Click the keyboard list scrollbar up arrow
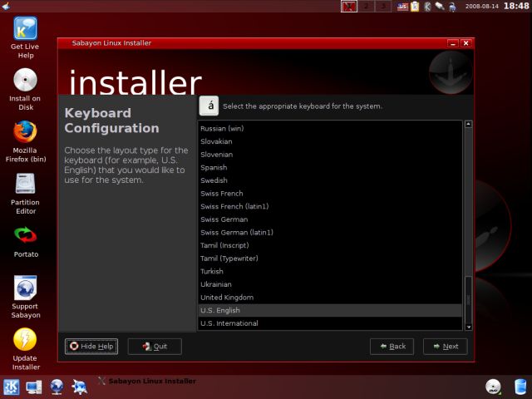Image resolution: width=532 pixels, height=399 pixels. [468, 125]
